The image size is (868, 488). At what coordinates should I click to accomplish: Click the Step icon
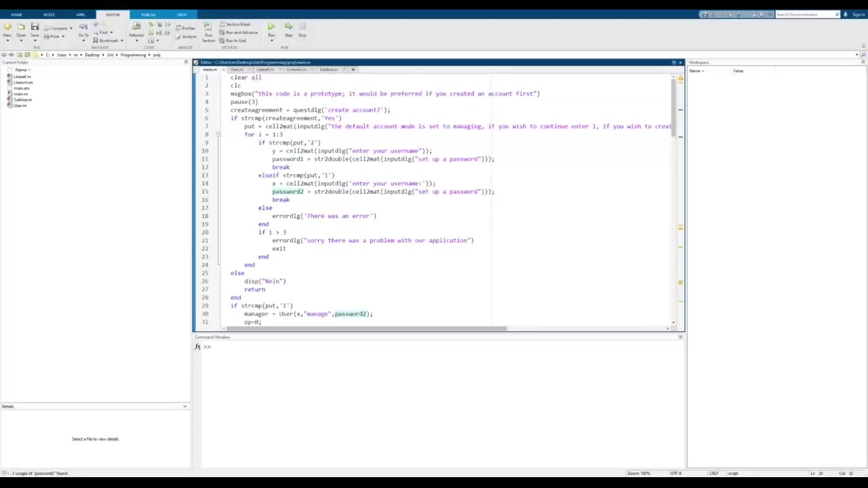coord(288,26)
